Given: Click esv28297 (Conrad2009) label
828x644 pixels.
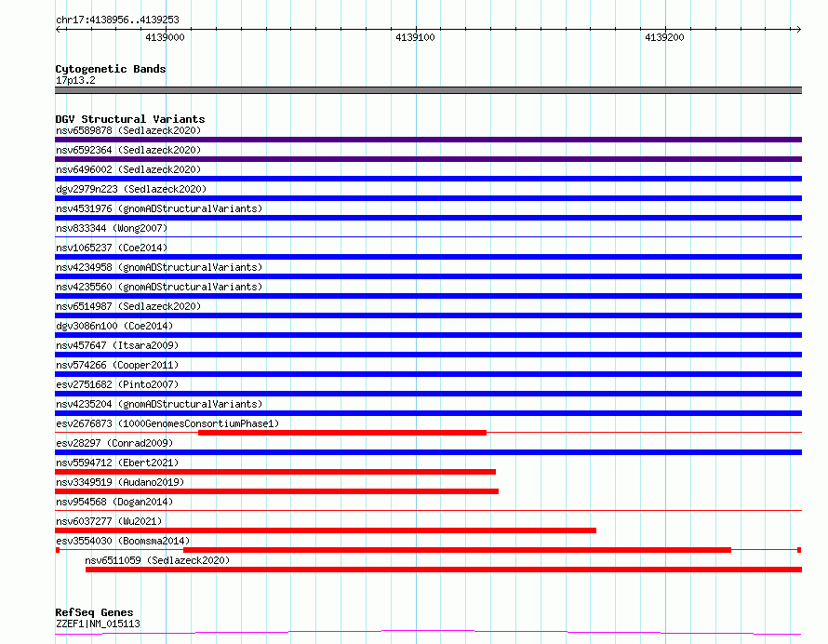Looking at the screenshot, I should point(114,443).
